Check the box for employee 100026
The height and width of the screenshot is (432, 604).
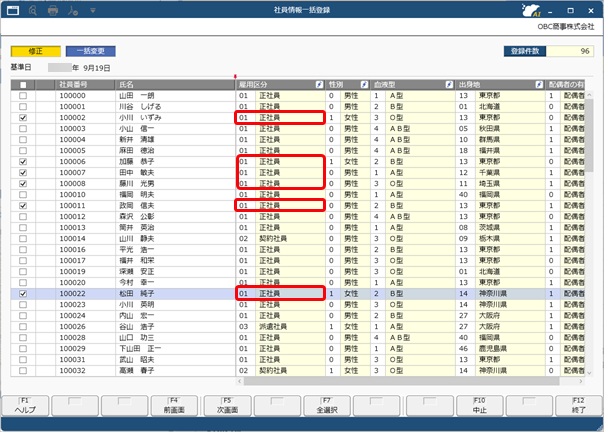23,327
